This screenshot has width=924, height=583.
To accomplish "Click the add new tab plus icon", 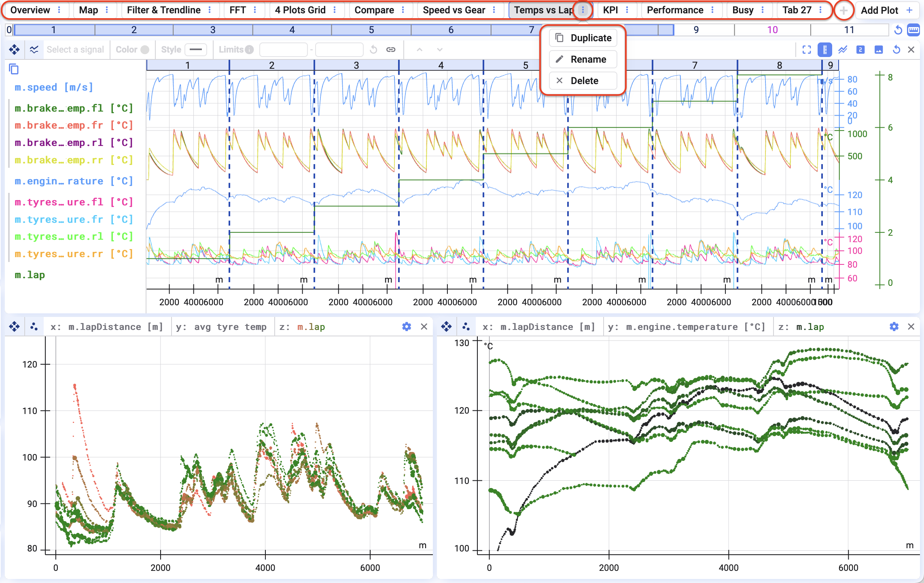I will [x=843, y=10].
